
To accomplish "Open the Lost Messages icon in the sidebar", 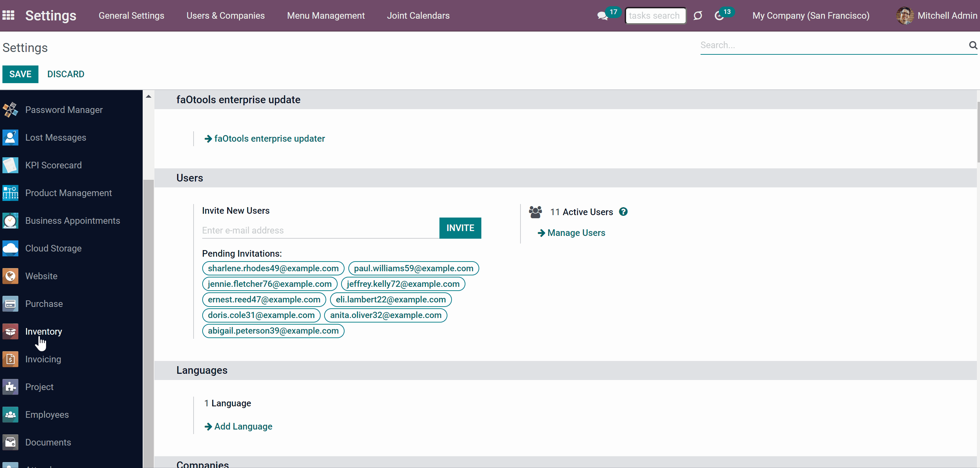I will click(10, 138).
